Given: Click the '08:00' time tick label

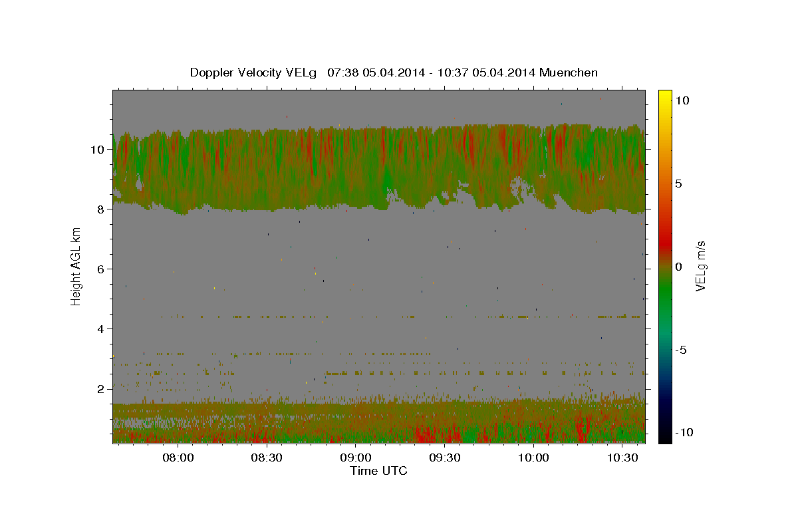Looking at the screenshot, I should [178, 458].
